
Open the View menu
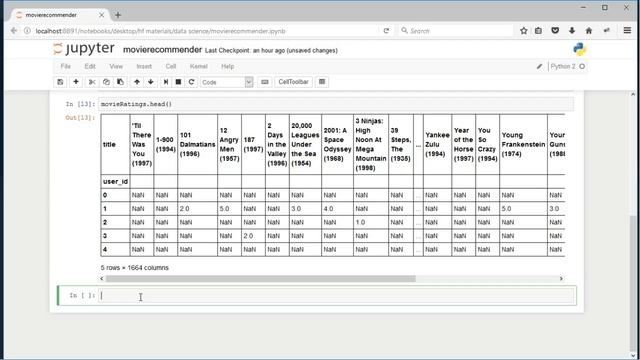(116, 66)
